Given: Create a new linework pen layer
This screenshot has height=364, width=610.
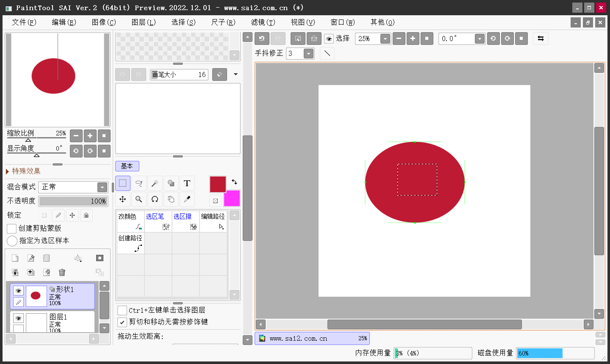Looking at the screenshot, I should (31, 258).
